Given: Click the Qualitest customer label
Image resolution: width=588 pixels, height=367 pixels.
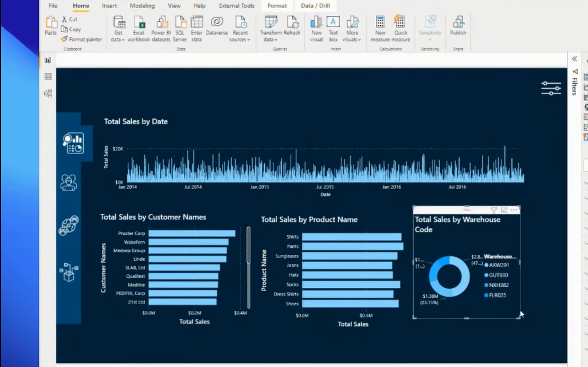Looking at the screenshot, I should click(x=135, y=276).
